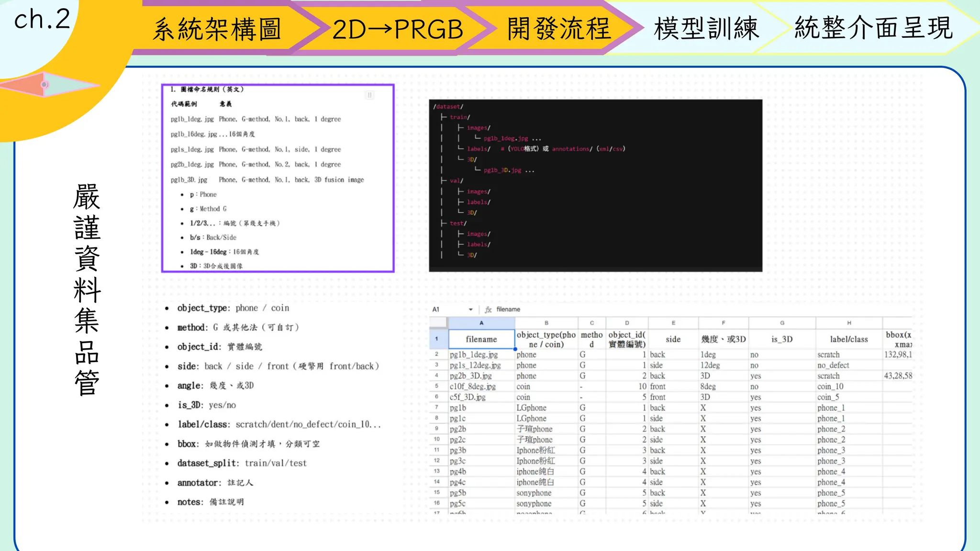
Task: Click the '12deg' angle cell
Action: click(724, 365)
